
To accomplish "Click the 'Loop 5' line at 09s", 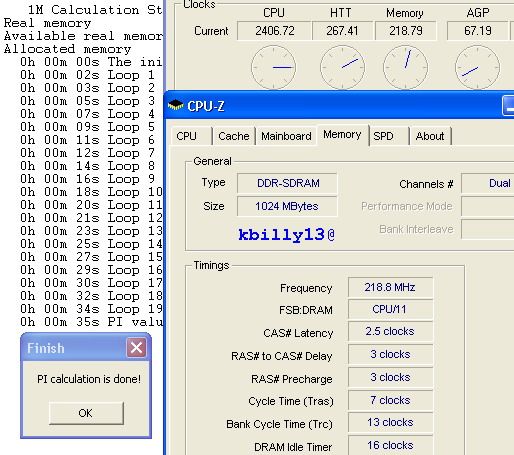I will click(x=88, y=127).
